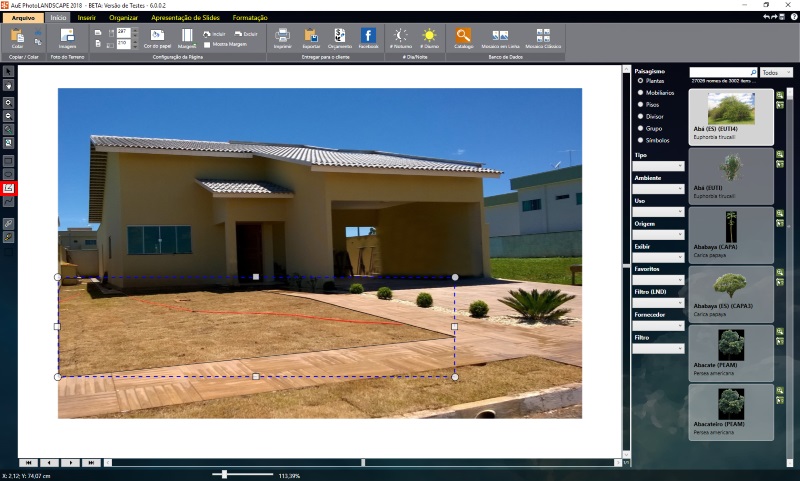Click the Exportar icon
This screenshot has height=481, width=800.
[x=311, y=35]
